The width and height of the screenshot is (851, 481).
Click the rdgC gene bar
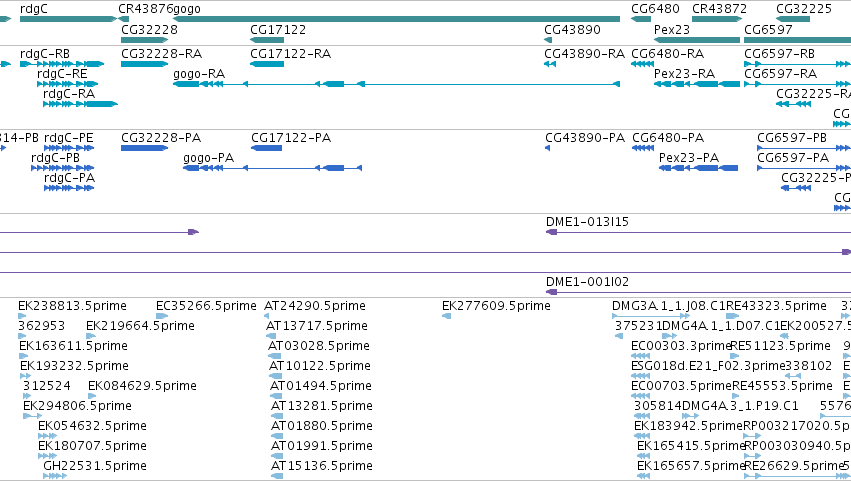point(68,19)
